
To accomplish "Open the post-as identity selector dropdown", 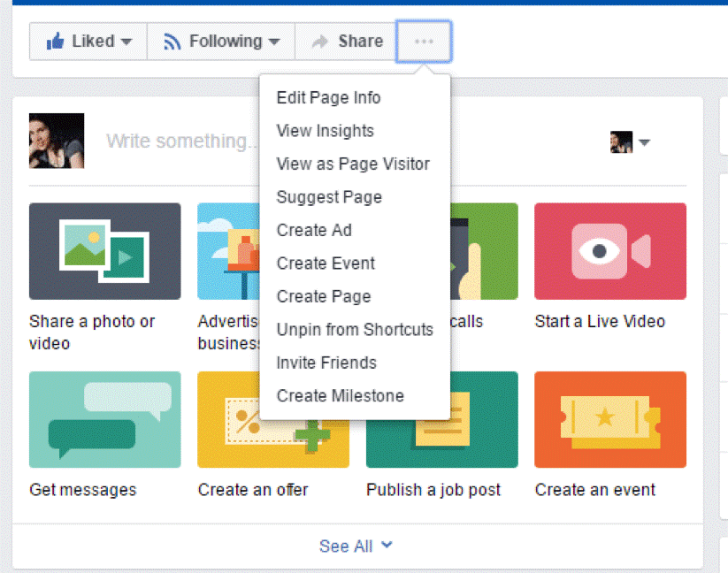I will (630, 142).
